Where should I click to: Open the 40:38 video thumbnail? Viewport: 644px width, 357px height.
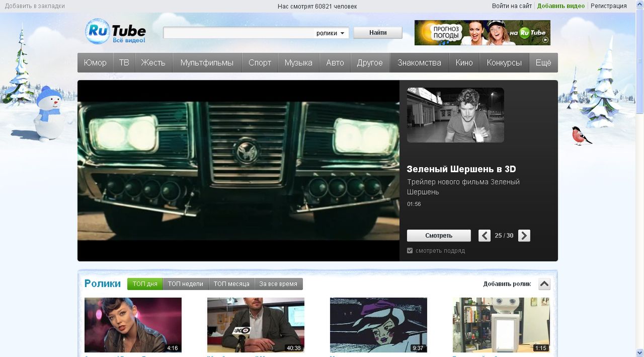pos(256,325)
